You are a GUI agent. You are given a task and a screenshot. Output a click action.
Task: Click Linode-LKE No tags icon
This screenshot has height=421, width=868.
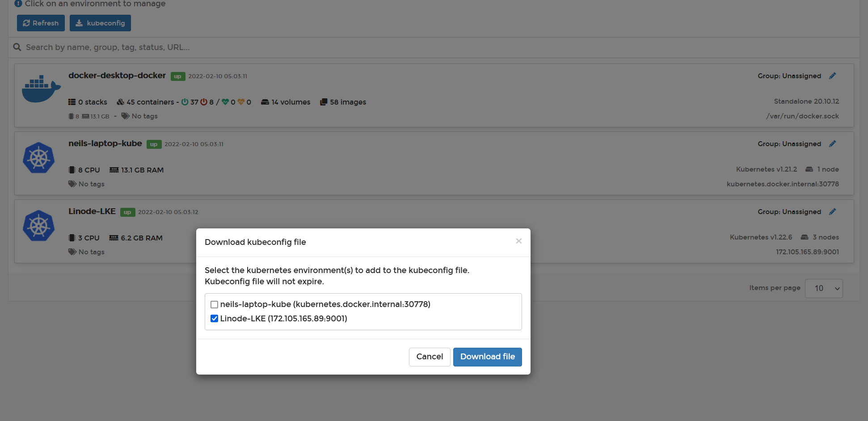[72, 252]
